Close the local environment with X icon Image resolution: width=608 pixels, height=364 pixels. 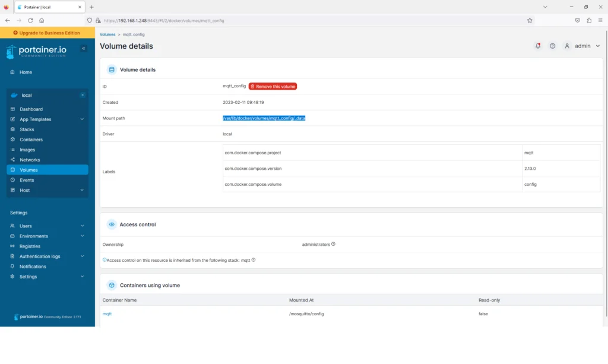coord(83,95)
